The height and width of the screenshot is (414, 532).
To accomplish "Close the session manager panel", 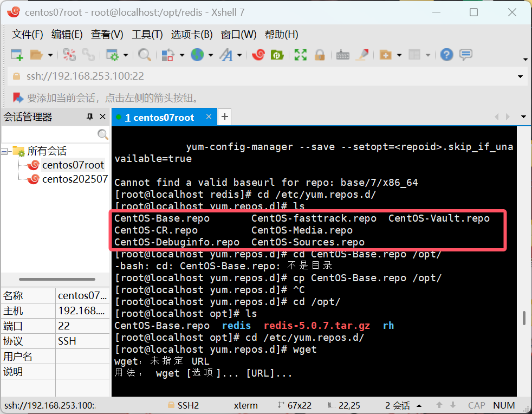I will (102, 117).
